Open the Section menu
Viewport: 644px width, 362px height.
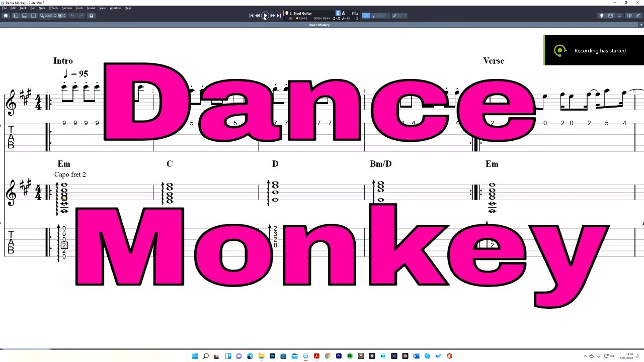pyautogui.click(x=67, y=8)
